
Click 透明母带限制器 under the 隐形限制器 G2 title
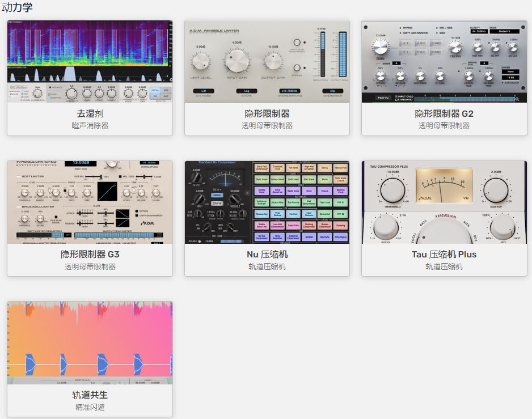pos(444,125)
